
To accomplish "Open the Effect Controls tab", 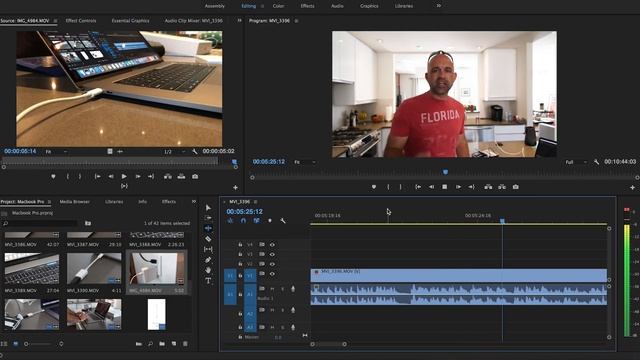I will (x=81, y=20).
